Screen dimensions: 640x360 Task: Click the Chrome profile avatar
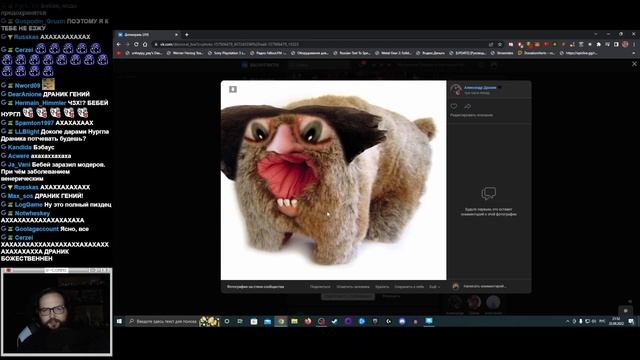[625, 44]
